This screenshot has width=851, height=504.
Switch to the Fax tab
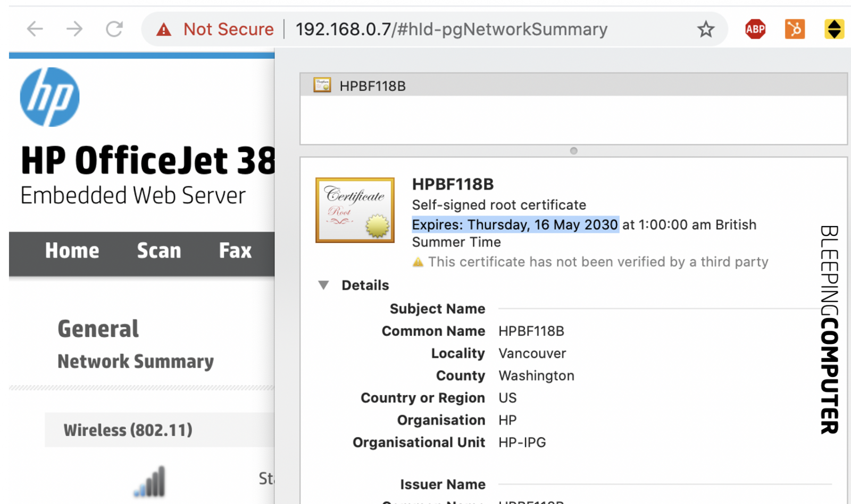[234, 250]
